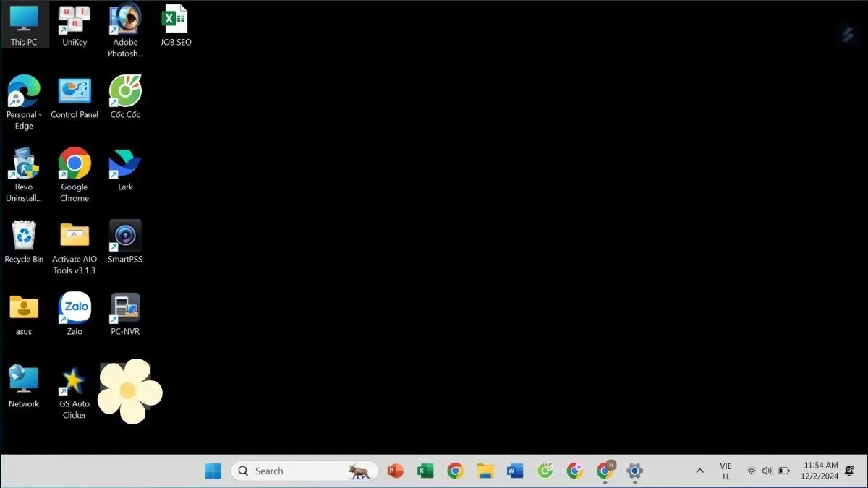
Task: Open the VIE TL input language switcher
Action: point(726,471)
